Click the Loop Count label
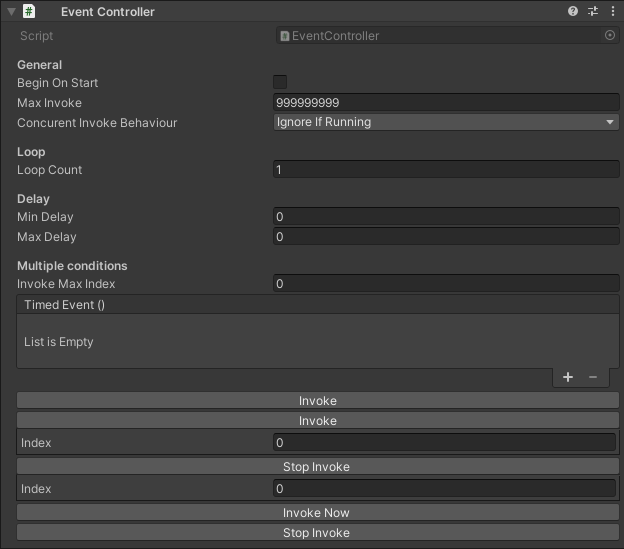 click(x=49, y=170)
